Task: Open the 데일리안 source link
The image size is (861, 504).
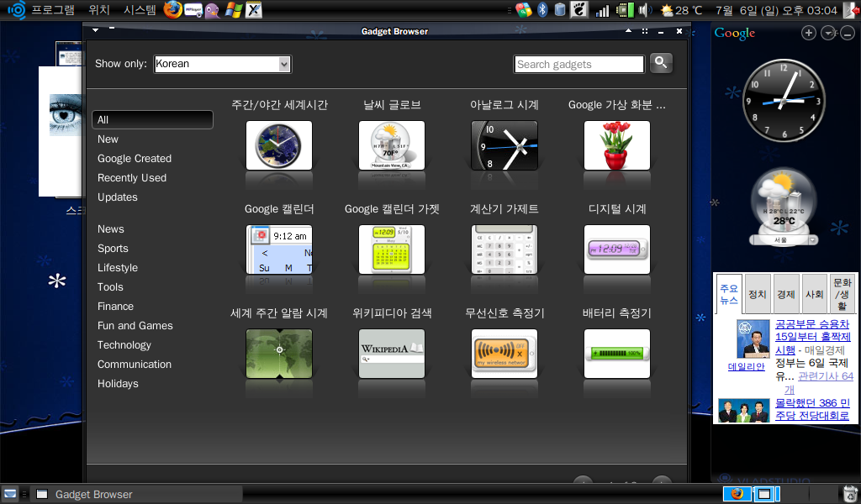Action: (x=747, y=367)
